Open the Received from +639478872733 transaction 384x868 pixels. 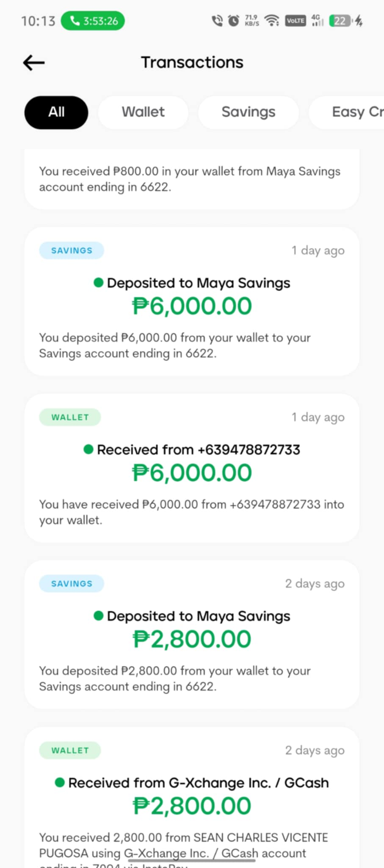192,468
